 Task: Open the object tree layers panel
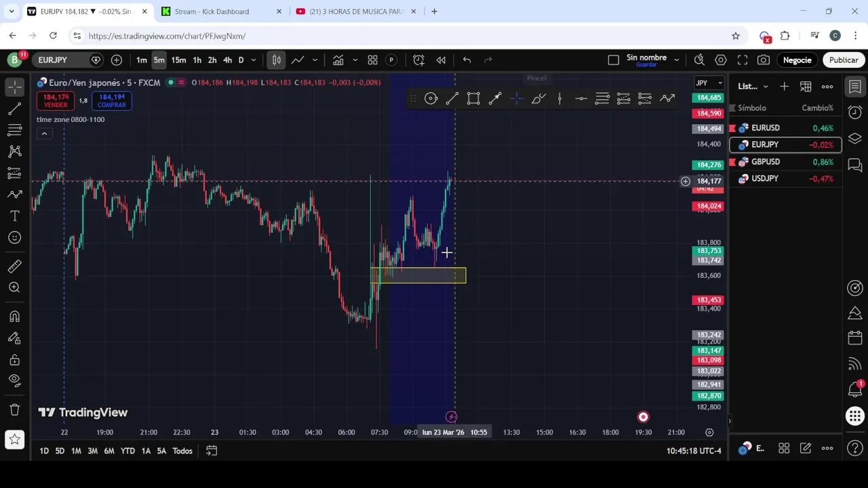pyautogui.click(x=855, y=139)
